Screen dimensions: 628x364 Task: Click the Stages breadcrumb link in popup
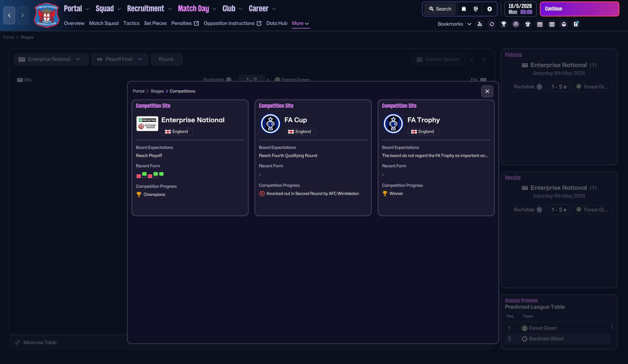coord(157,91)
